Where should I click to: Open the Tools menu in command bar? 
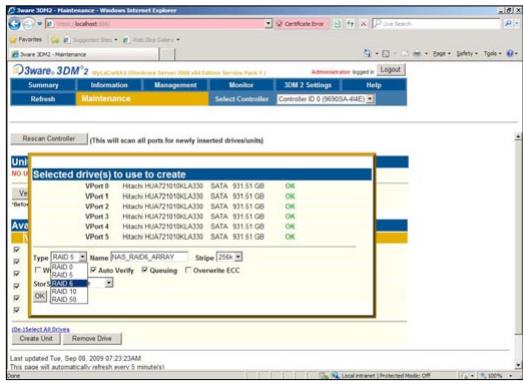point(492,54)
